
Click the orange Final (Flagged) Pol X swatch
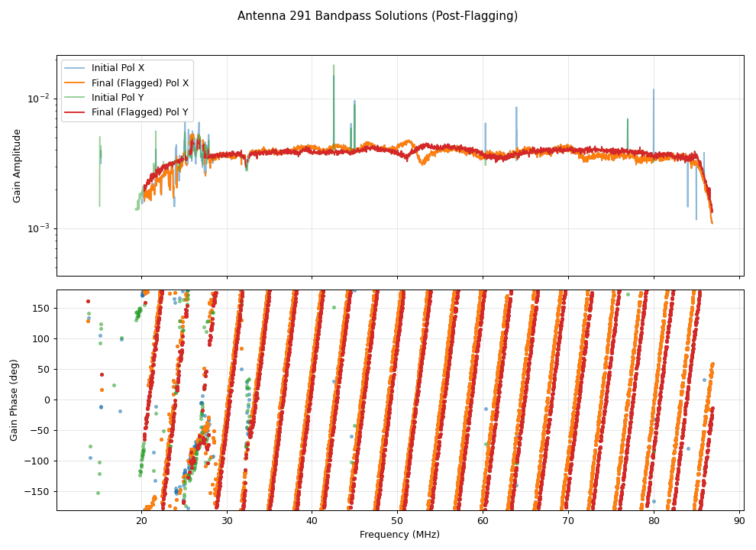point(76,82)
